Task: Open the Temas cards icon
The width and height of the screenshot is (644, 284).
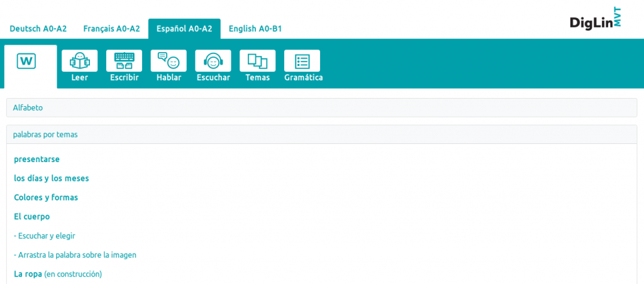Action: coord(258,62)
